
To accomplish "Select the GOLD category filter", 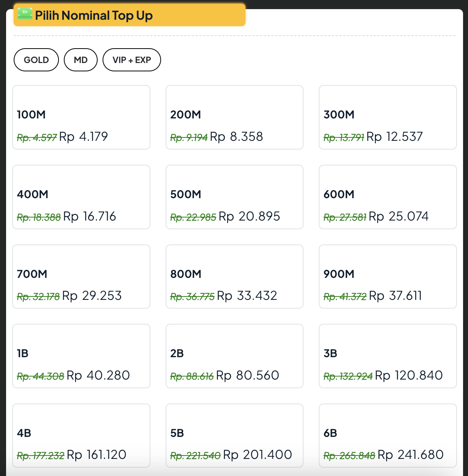I will pyautogui.click(x=36, y=60).
